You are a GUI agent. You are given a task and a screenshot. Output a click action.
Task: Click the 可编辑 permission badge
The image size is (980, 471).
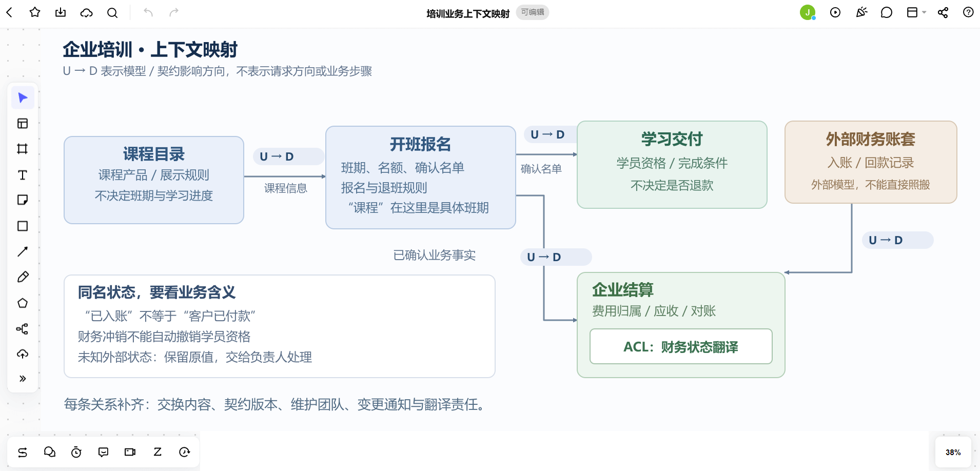533,12
